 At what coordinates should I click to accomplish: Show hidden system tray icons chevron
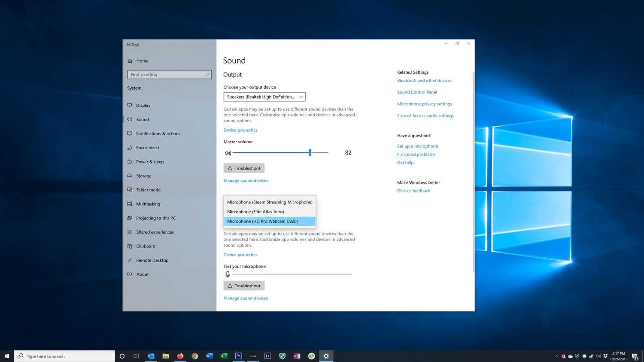556,356
